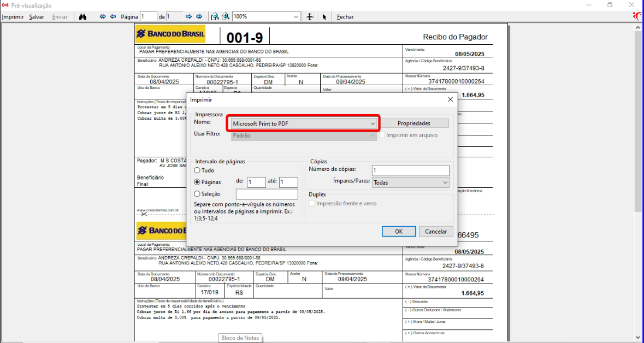This screenshot has width=644, height=343.
Task: Go to the first page arrow
Action: coord(103,17)
